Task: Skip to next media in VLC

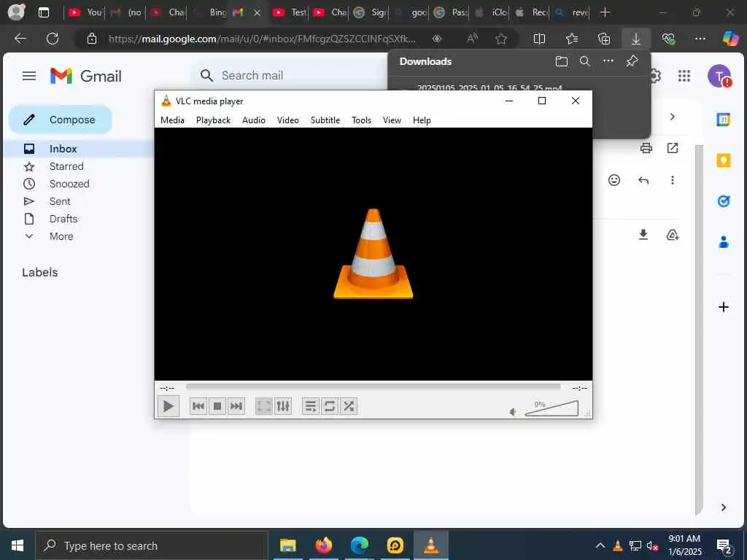Action: point(236,406)
